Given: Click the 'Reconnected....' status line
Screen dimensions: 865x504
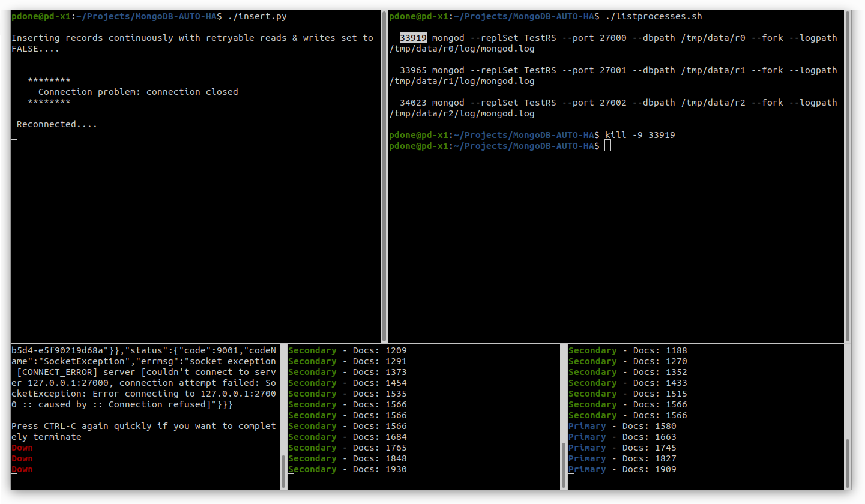Looking at the screenshot, I should [x=57, y=124].
